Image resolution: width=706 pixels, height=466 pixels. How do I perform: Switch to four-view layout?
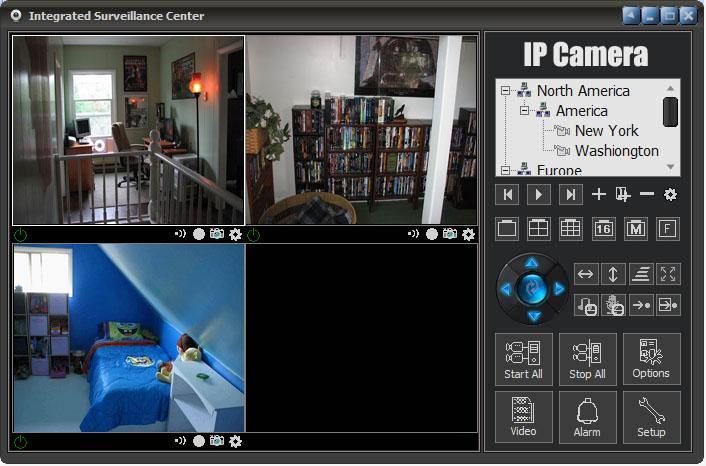click(x=539, y=229)
